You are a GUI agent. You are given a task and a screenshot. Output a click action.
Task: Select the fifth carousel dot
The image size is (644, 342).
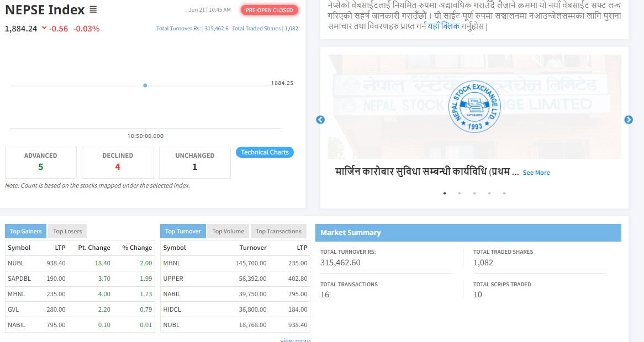click(504, 193)
